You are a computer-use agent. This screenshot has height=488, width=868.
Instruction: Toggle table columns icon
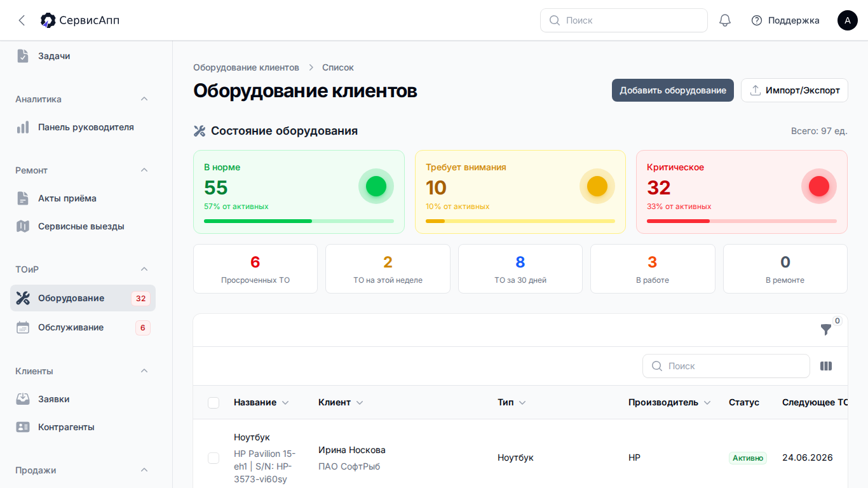(826, 366)
